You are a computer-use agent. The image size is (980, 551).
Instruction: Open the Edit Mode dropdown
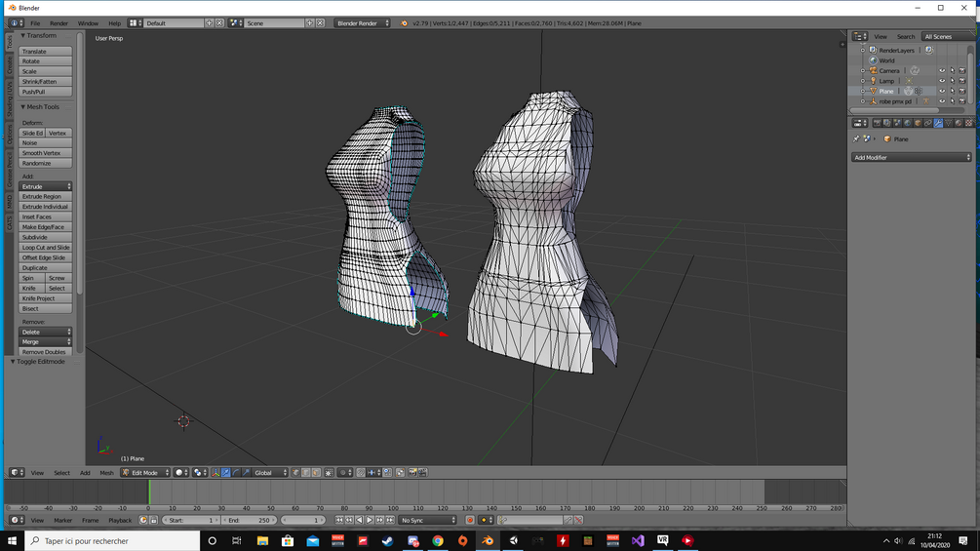click(145, 473)
